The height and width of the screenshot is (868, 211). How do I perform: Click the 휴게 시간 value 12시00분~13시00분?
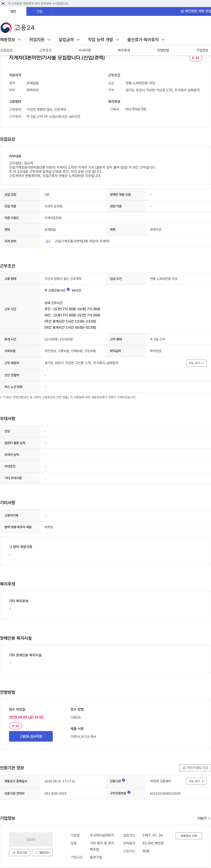[x=58, y=339]
